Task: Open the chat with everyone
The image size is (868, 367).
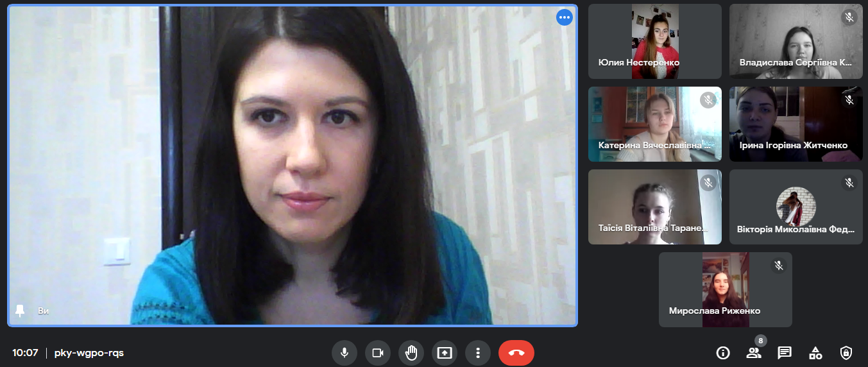Action: [785, 353]
